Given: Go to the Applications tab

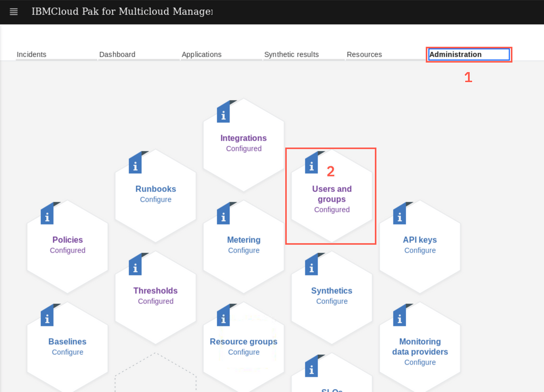Looking at the screenshot, I should (202, 54).
